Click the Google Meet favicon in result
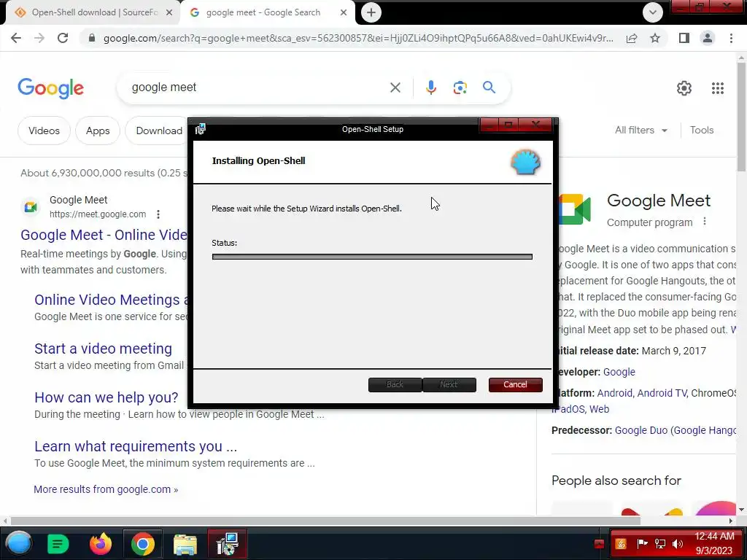747x560 pixels. pos(31,207)
